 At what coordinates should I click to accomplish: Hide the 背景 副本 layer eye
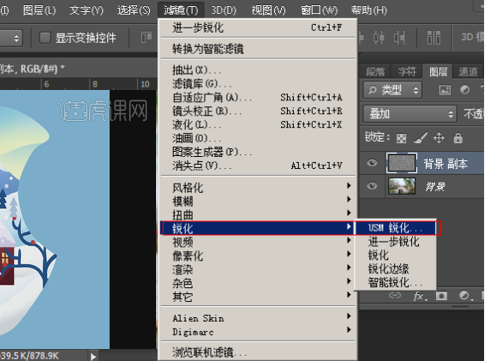point(372,163)
